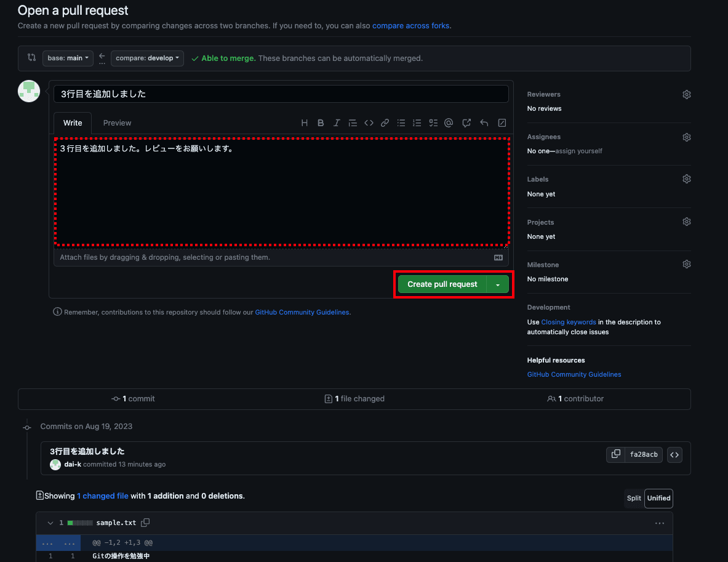Insert a numbered list from the toolbar

click(417, 122)
